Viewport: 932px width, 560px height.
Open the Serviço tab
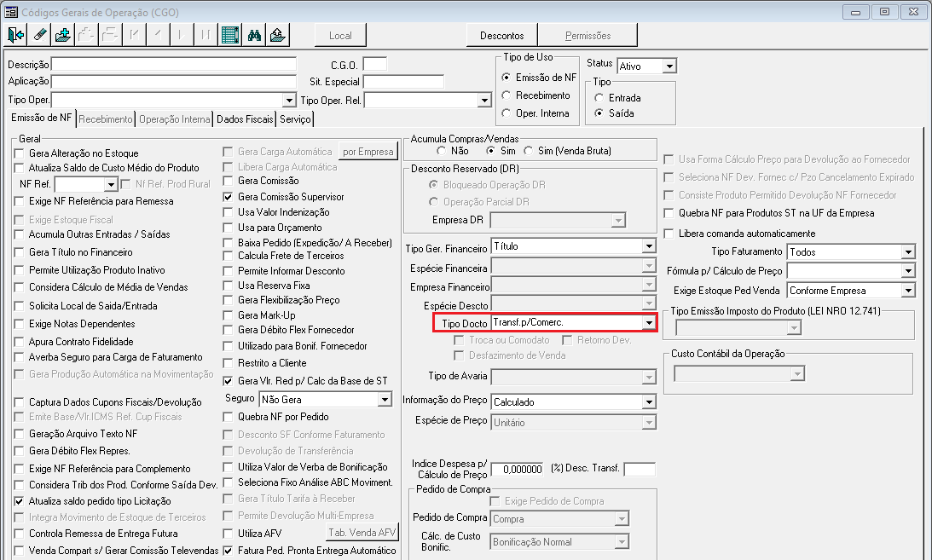tap(295, 119)
